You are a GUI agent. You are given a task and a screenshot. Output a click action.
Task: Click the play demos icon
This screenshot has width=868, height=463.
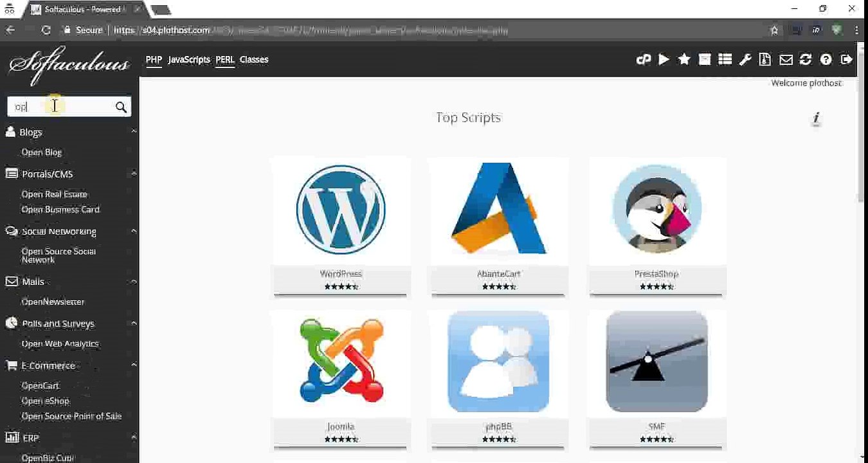coord(664,59)
